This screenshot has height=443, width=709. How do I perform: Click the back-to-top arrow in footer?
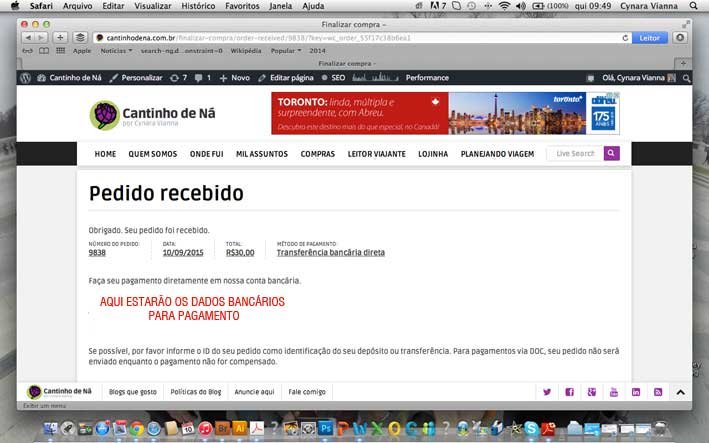point(681,392)
